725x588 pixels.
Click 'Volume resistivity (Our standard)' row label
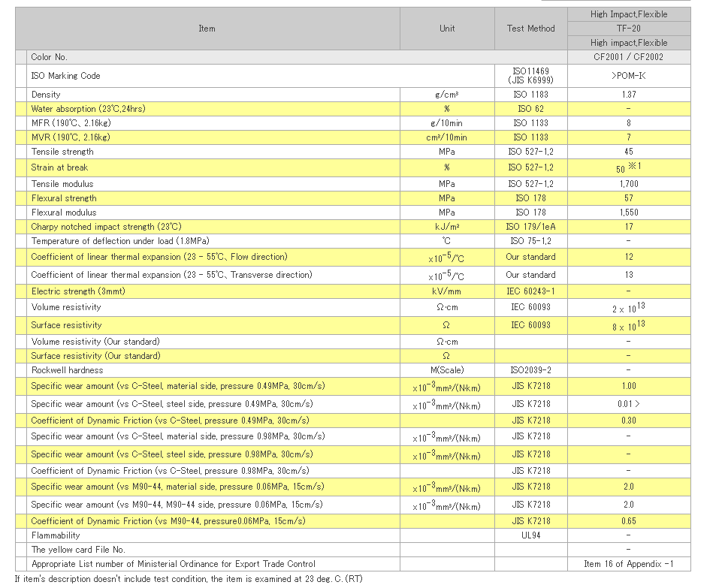point(95,342)
